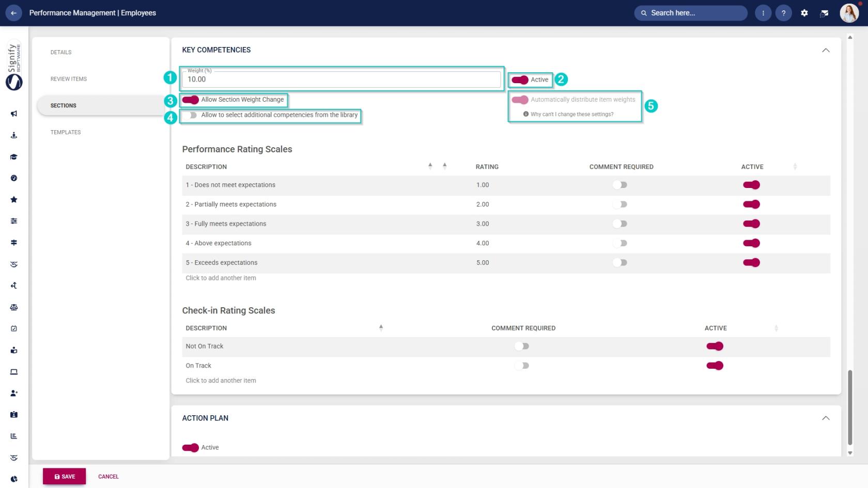This screenshot has height=488, width=868.
Task: Deactivate the Exceeds expectations rating
Action: click(751, 263)
